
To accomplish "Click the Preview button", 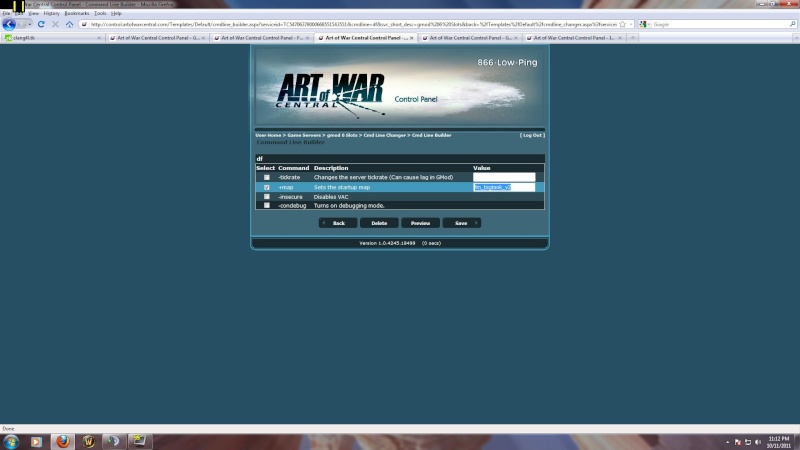I will click(x=420, y=223).
